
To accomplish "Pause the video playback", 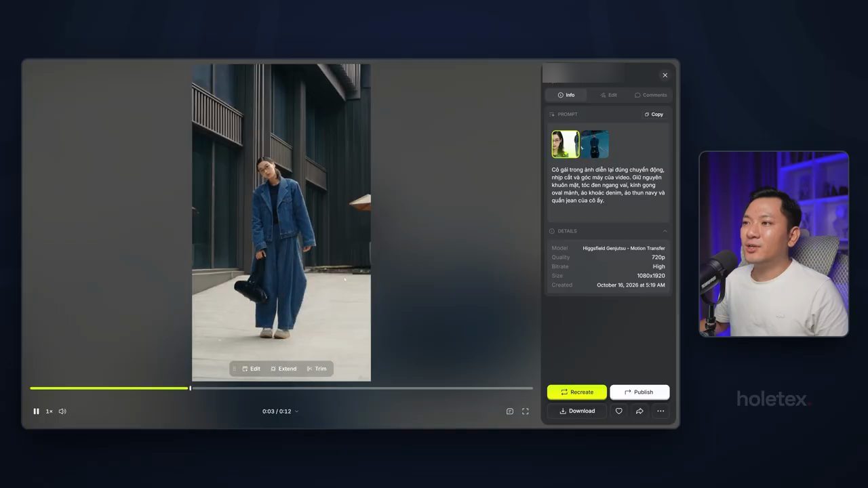I will (x=37, y=411).
